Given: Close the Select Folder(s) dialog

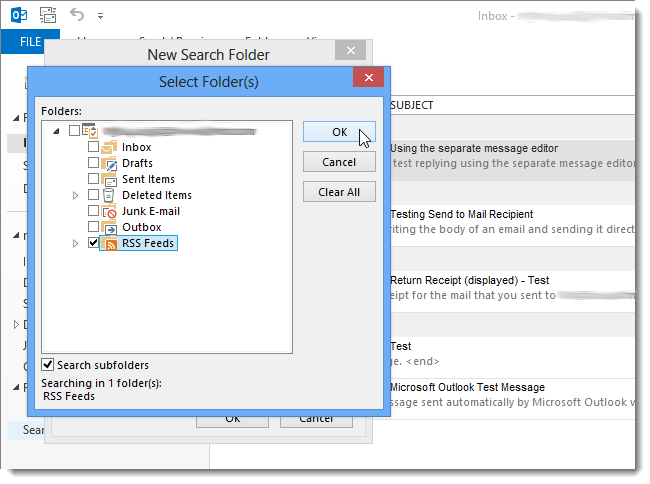Looking at the screenshot, I should point(369,77).
